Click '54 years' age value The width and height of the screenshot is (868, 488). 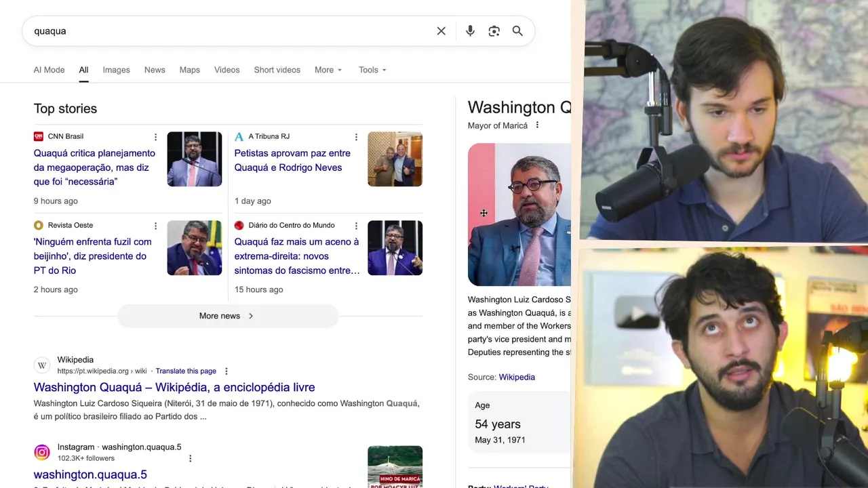tap(498, 424)
